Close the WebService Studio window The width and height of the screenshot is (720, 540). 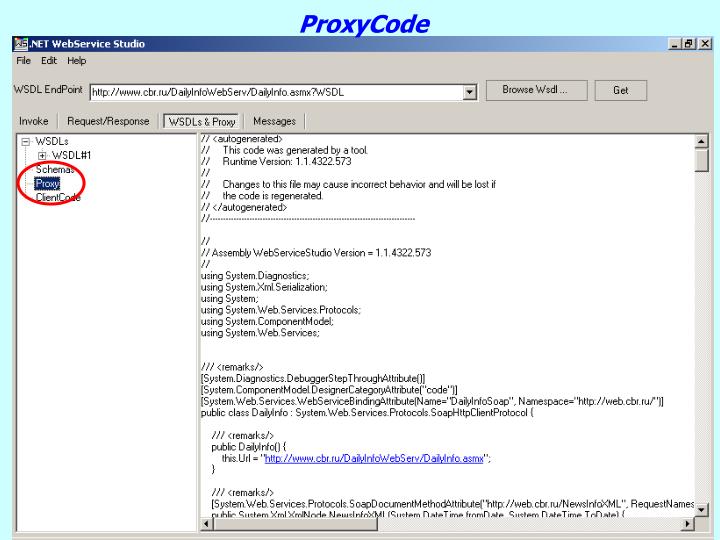pos(705,44)
